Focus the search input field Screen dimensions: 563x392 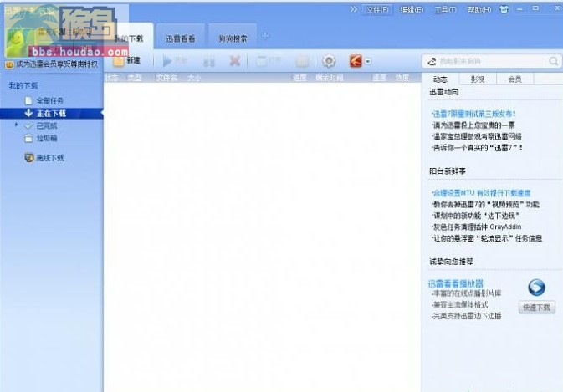pyautogui.click(x=492, y=62)
